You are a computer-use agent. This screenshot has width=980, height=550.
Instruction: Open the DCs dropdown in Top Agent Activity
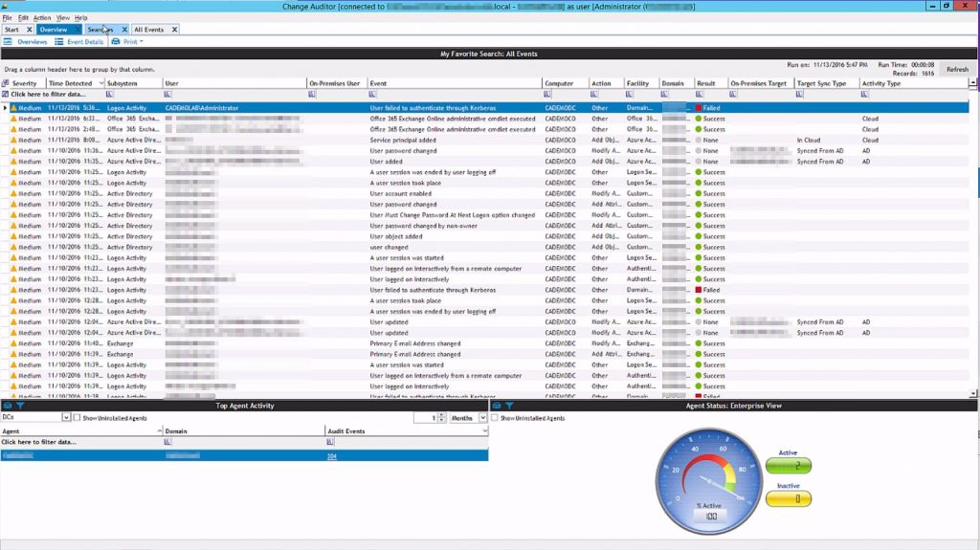[x=66, y=418]
